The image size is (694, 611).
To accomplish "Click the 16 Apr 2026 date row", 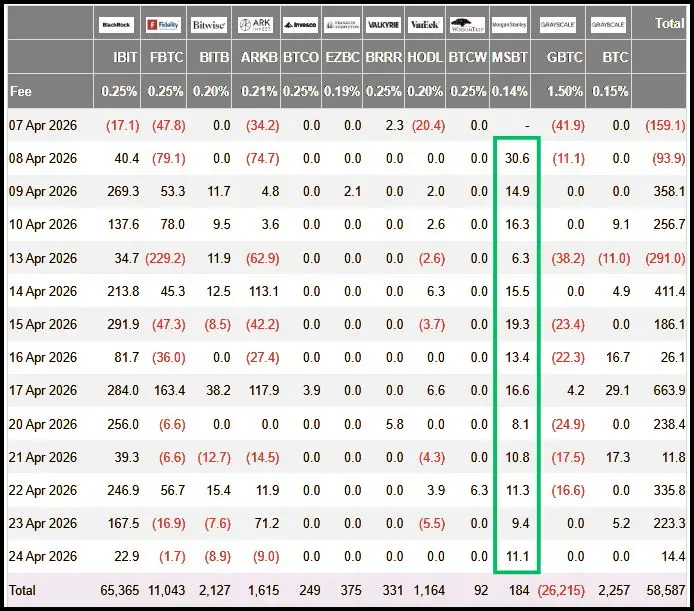I will pyautogui.click(x=347, y=357).
